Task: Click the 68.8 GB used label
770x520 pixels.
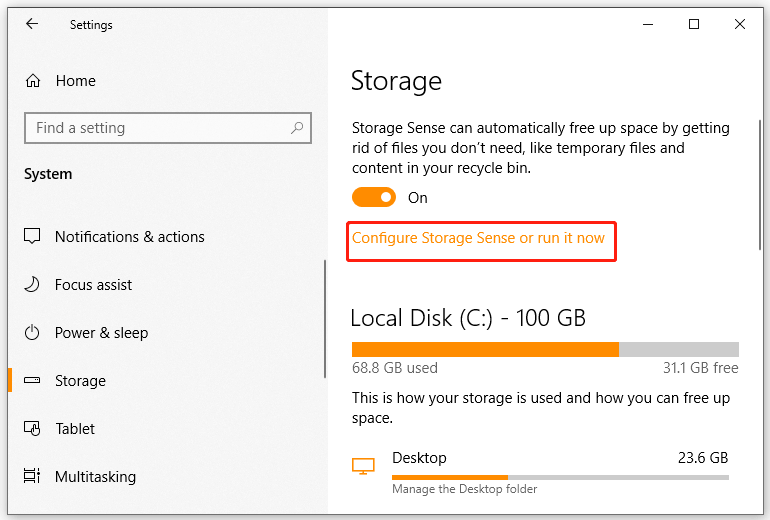Action: point(394,368)
